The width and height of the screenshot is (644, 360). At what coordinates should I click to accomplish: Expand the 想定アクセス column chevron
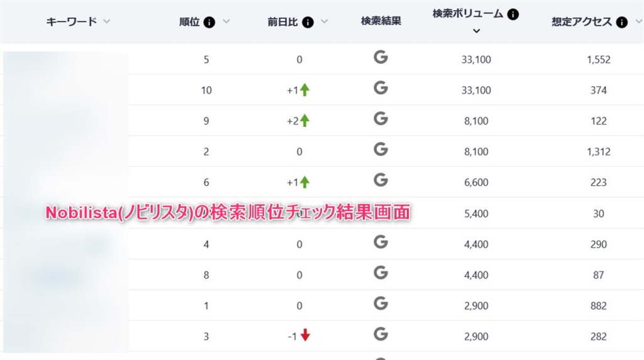point(638,22)
